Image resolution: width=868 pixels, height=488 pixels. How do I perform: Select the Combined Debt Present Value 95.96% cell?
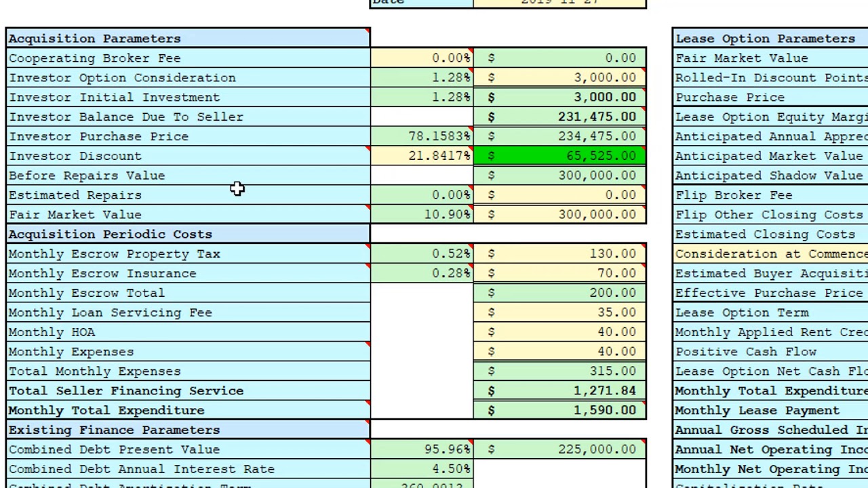pyautogui.click(x=422, y=449)
